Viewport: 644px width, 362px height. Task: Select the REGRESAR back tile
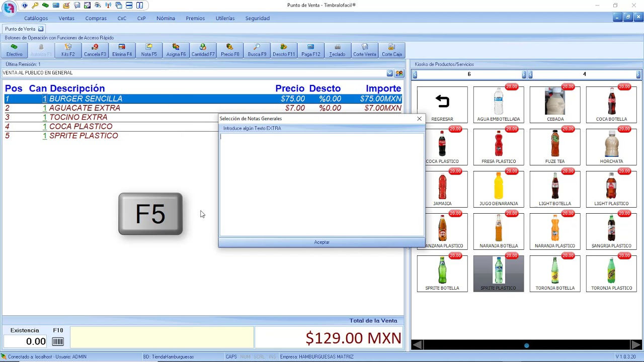442,105
